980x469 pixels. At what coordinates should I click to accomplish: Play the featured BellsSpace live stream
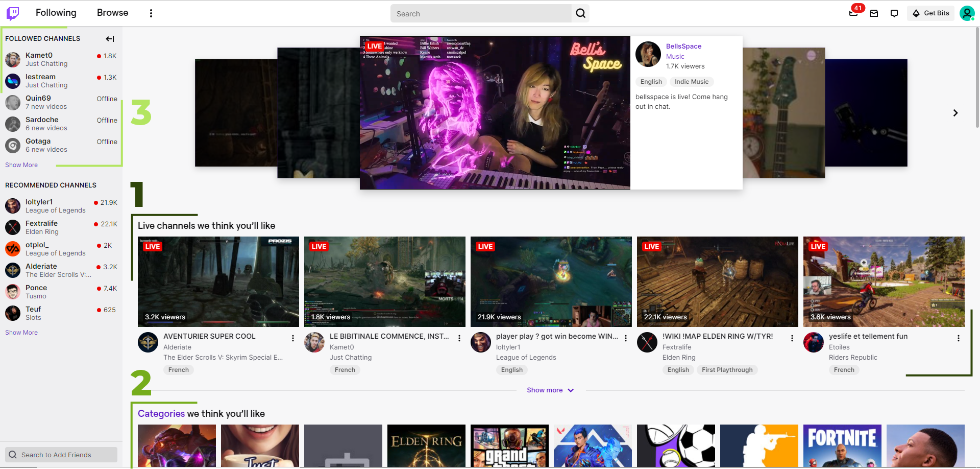[x=495, y=113]
